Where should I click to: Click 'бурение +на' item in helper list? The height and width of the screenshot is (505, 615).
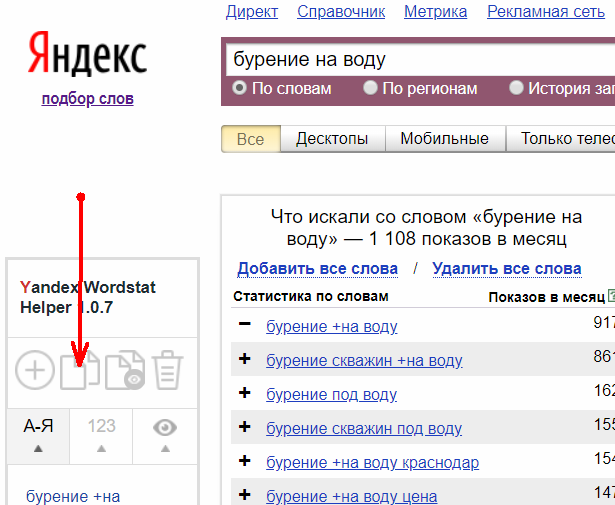[73, 496]
